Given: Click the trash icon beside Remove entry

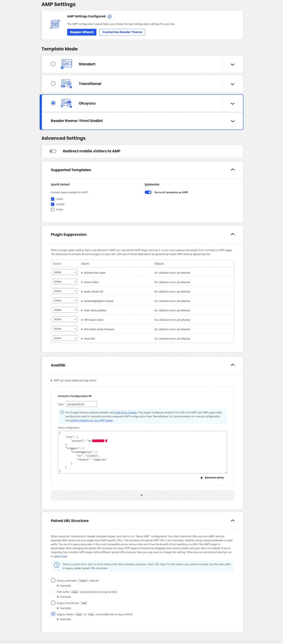Looking at the screenshot, I should pos(201,478).
